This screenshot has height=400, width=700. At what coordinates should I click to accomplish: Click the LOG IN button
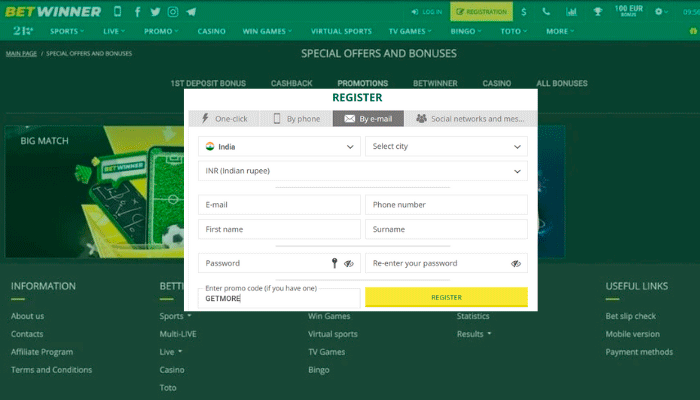point(427,12)
